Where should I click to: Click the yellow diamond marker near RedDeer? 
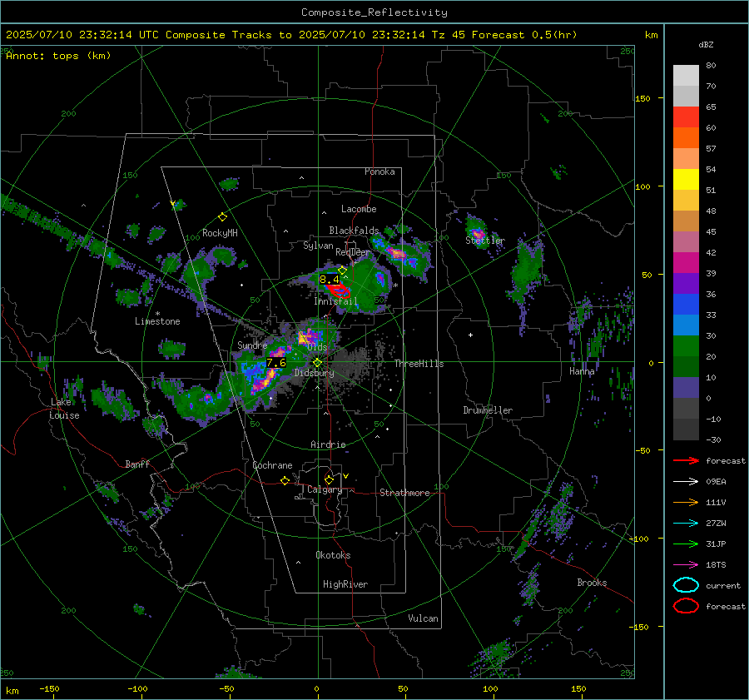(x=342, y=270)
